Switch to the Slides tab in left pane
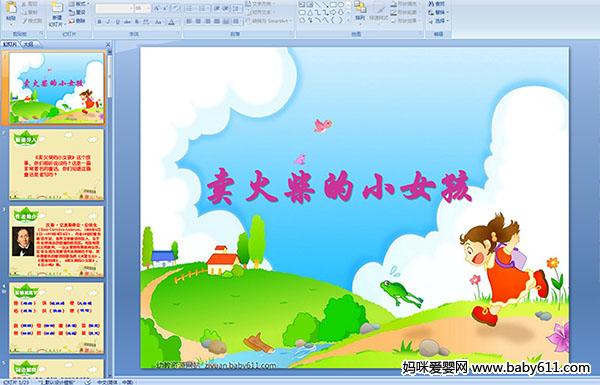The width and height of the screenshot is (600, 385). [10, 44]
